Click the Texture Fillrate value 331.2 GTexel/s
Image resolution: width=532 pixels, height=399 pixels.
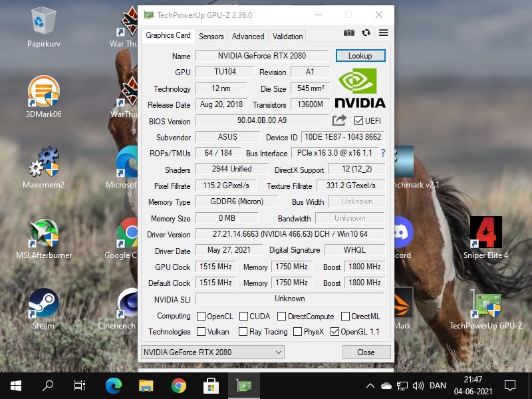pyautogui.click(x=351, y=186)
